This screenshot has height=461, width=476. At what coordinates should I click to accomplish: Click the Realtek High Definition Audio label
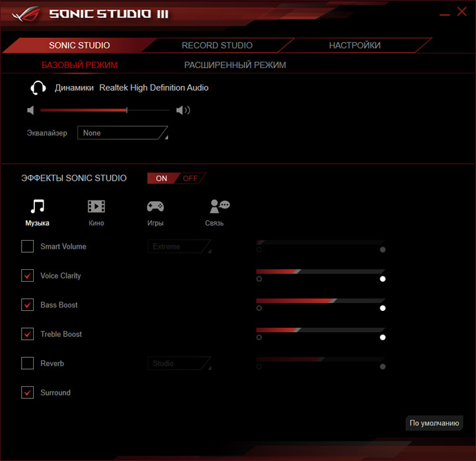pos(154,88)
